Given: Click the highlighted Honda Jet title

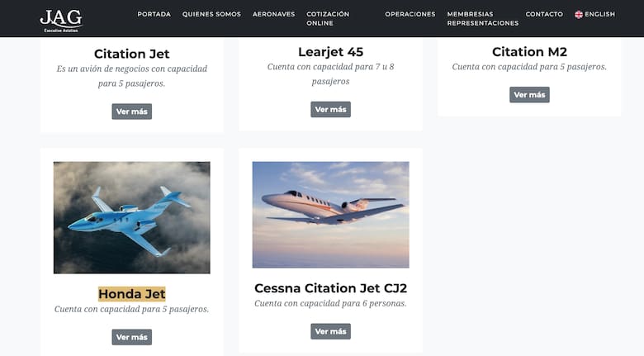Looking at the screenshot, I should (x=132, y=293).
